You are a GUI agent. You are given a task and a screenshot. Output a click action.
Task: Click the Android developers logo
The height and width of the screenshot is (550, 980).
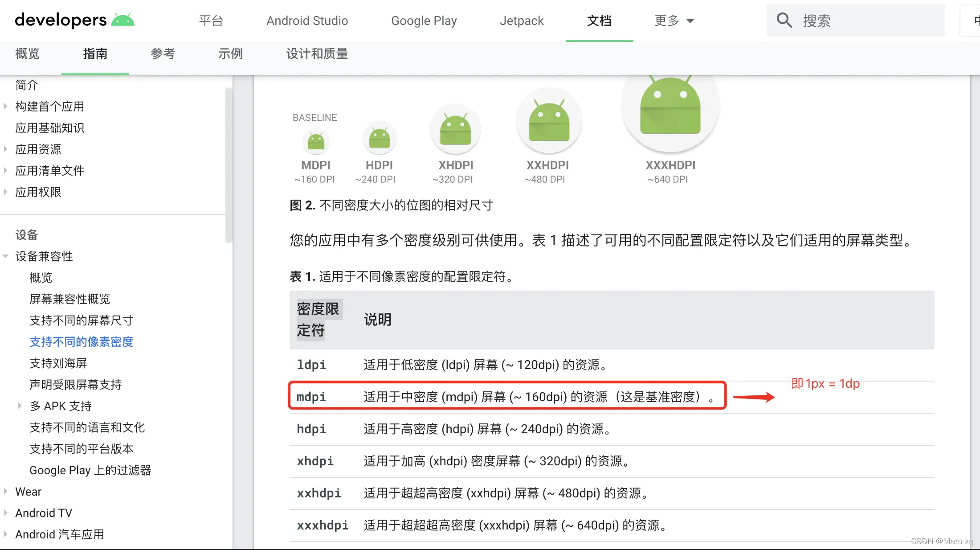(x=74, y=21)
